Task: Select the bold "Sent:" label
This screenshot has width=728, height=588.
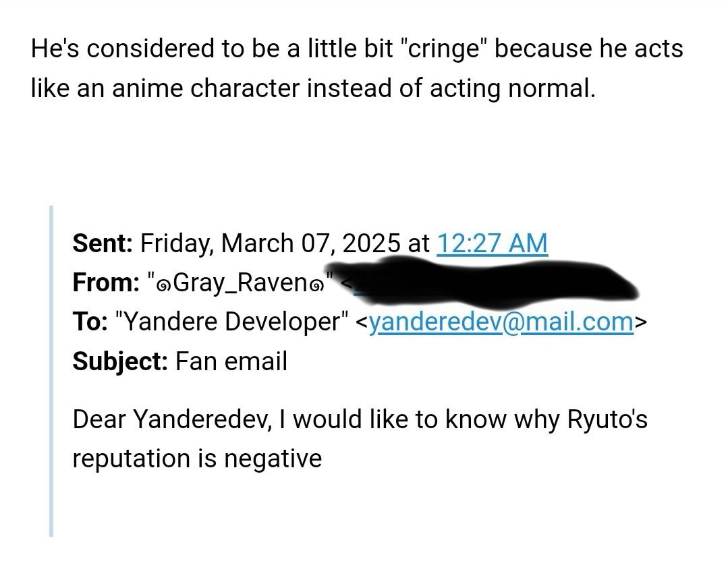Action: point(103,243)
